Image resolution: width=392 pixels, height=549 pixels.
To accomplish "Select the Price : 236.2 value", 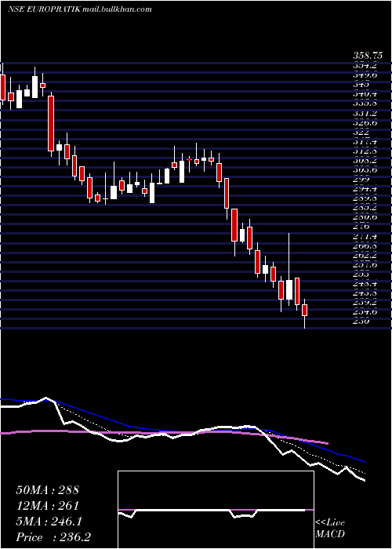I will [x=54, y=537].
